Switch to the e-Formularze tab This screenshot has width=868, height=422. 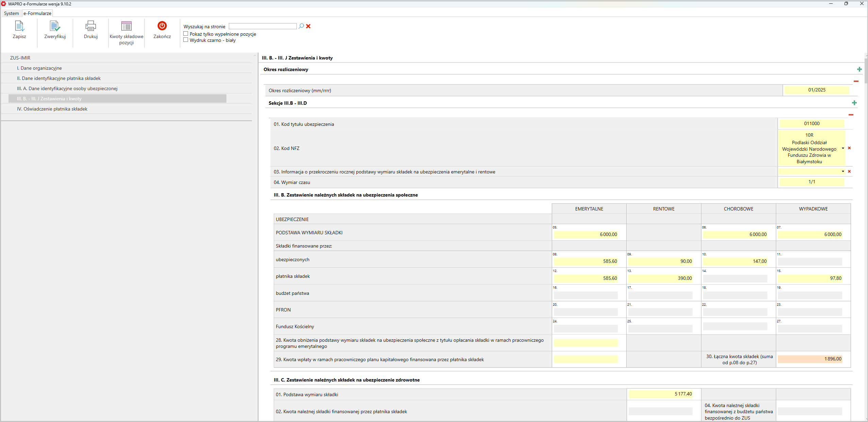[37, 13]
